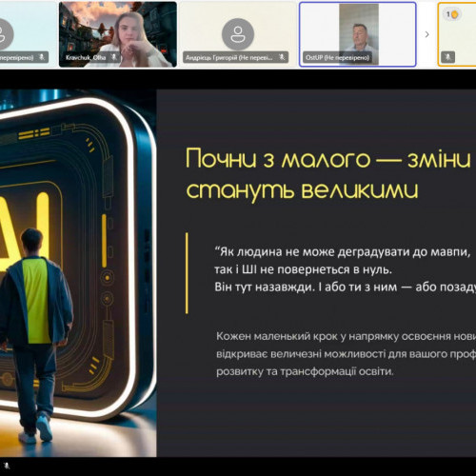Viewport: 476px width, 476px height.
Task: Click the muted microphone icon in the bottom-left corner
Action: point(7,466)
